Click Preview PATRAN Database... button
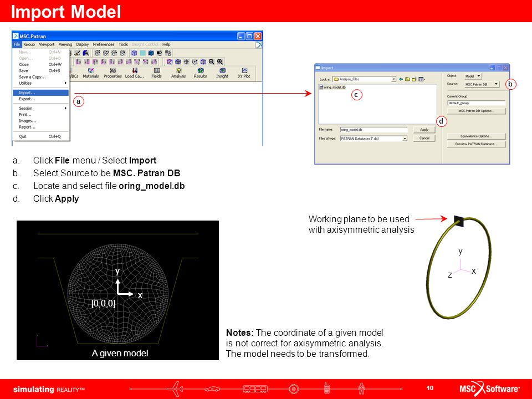The width and height of the screenshot is (532, 399). click(477, 144)
